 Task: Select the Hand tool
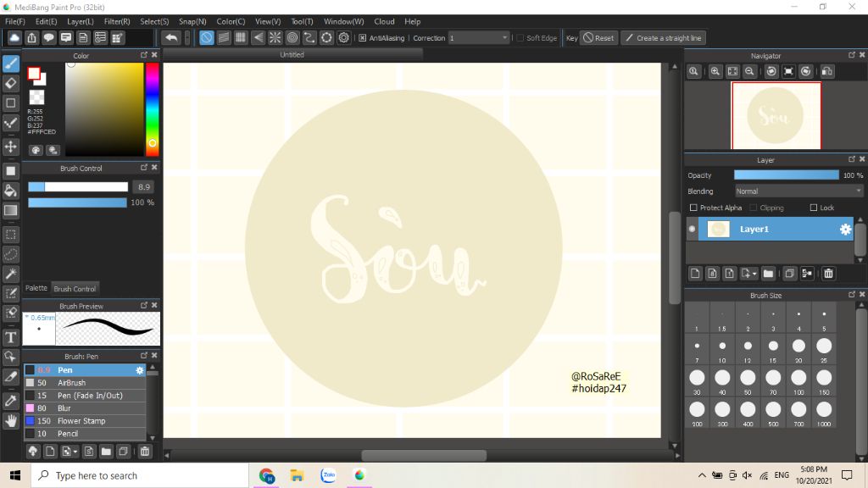[10, 421]
